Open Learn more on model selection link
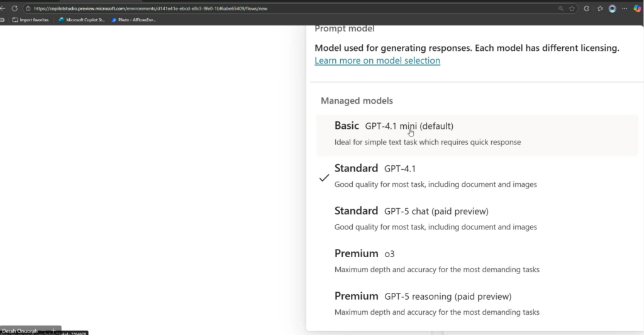This screenshot has width=644, height=335. pos(377,61)
